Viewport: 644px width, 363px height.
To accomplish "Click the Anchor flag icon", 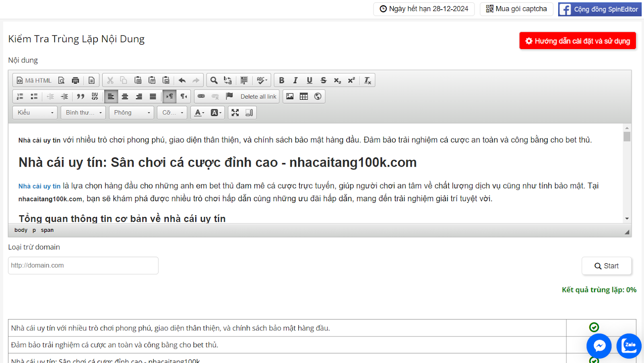I will pyautogui.click(x=229, y=97).
